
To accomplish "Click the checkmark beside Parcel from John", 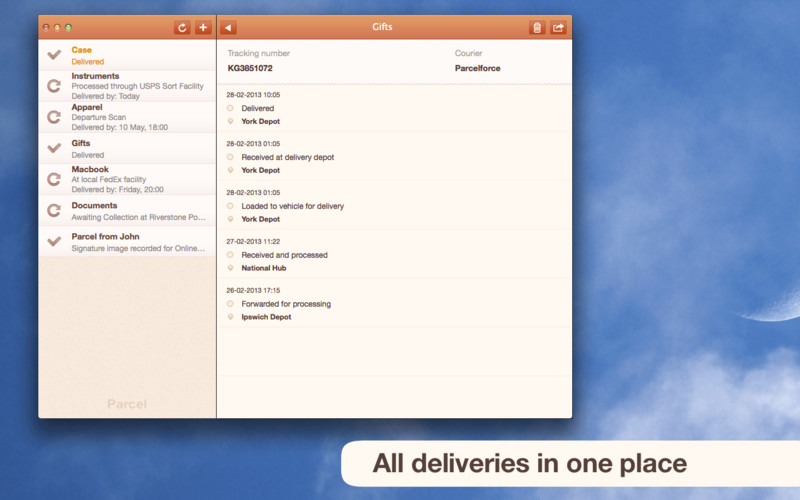I will point(54,241).
